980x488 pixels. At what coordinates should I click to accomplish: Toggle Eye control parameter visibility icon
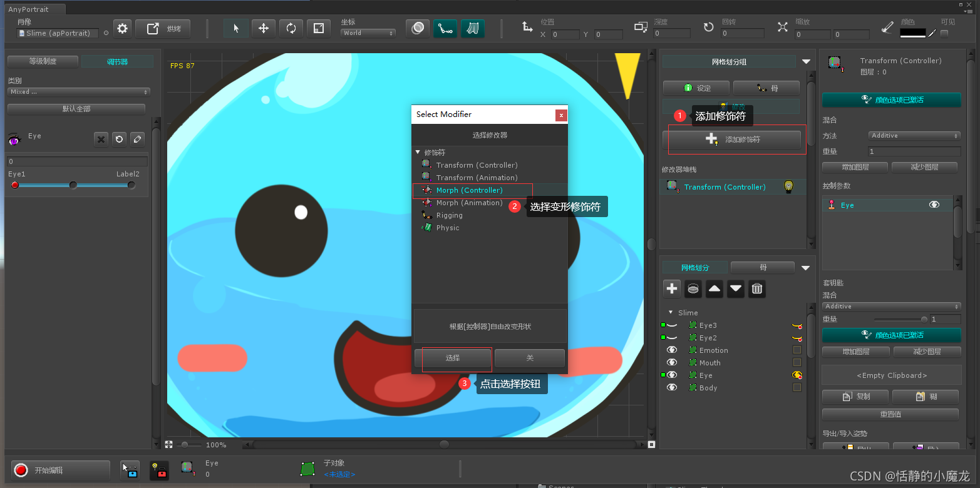(934, 205)
